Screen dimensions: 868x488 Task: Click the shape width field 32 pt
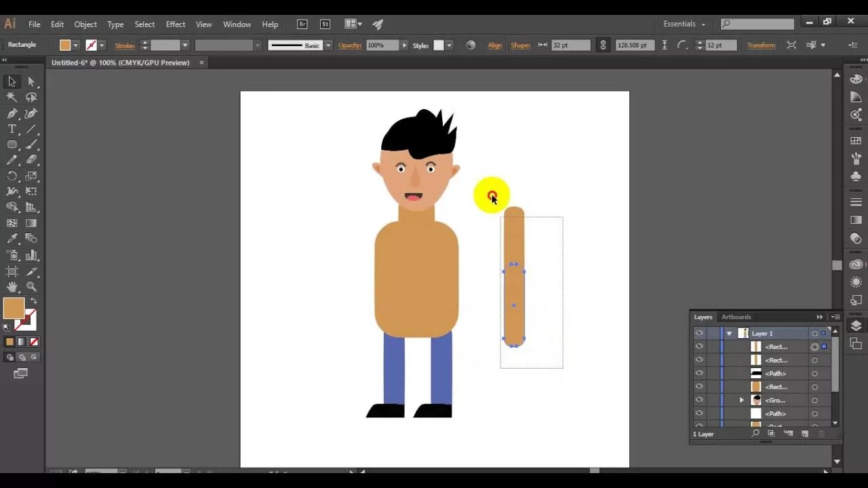click(x=570, y=45)
